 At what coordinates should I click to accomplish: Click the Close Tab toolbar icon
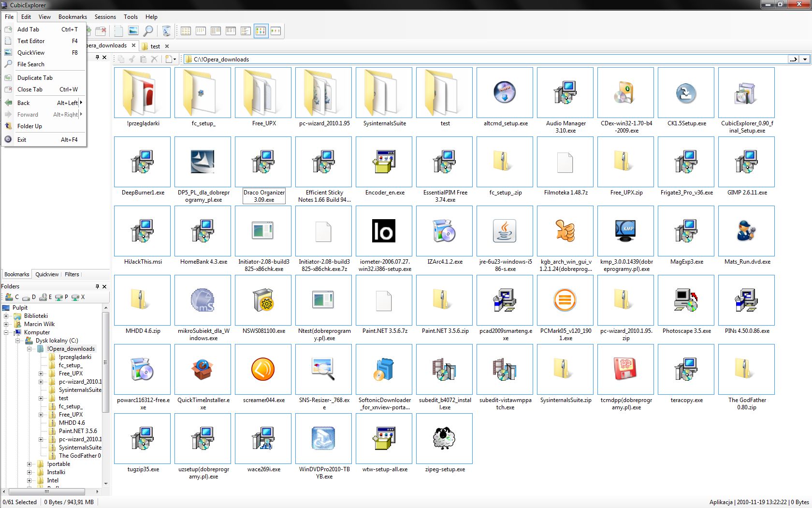(x=101, y=31)
